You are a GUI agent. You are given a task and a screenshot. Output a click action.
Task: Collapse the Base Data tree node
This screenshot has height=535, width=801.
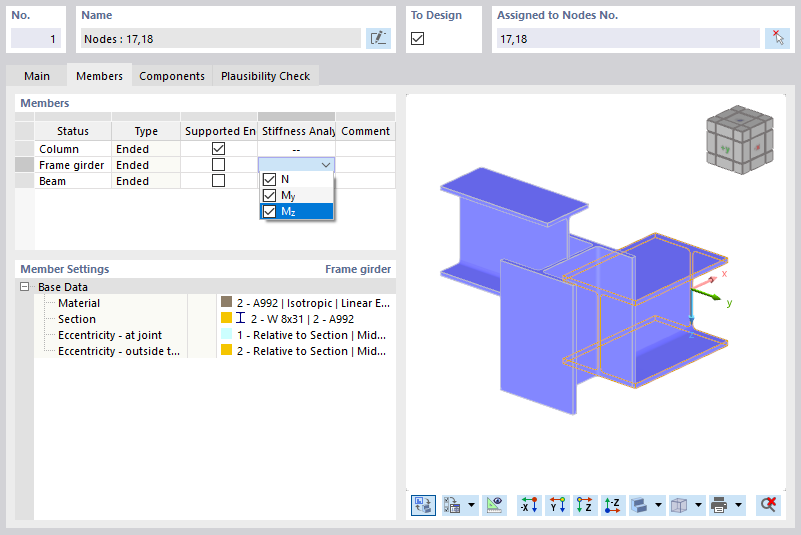click(25, 287)
